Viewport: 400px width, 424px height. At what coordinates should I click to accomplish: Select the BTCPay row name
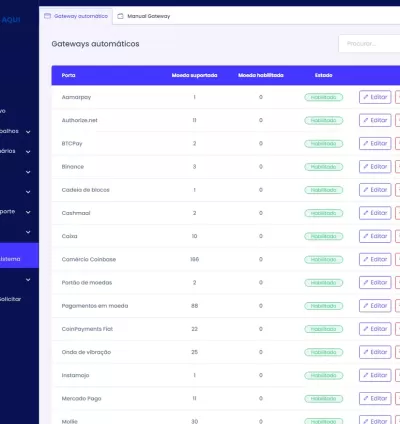point(72,144)
